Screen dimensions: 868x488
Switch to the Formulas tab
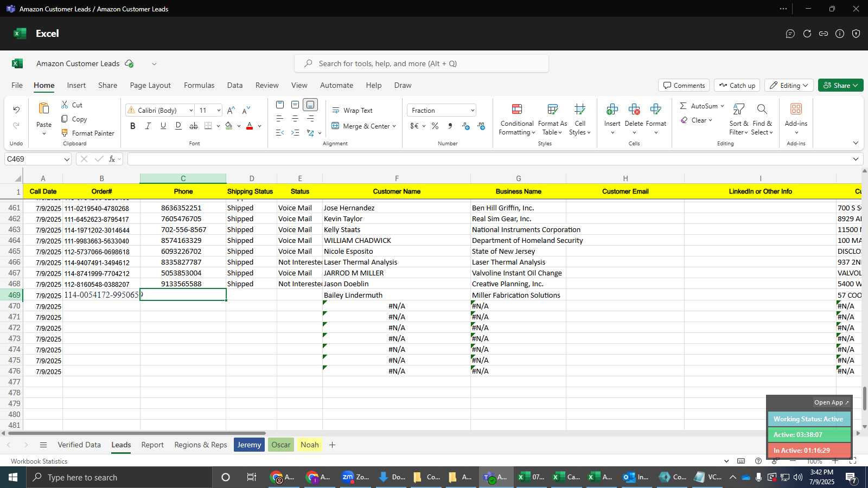click(199, 85)
